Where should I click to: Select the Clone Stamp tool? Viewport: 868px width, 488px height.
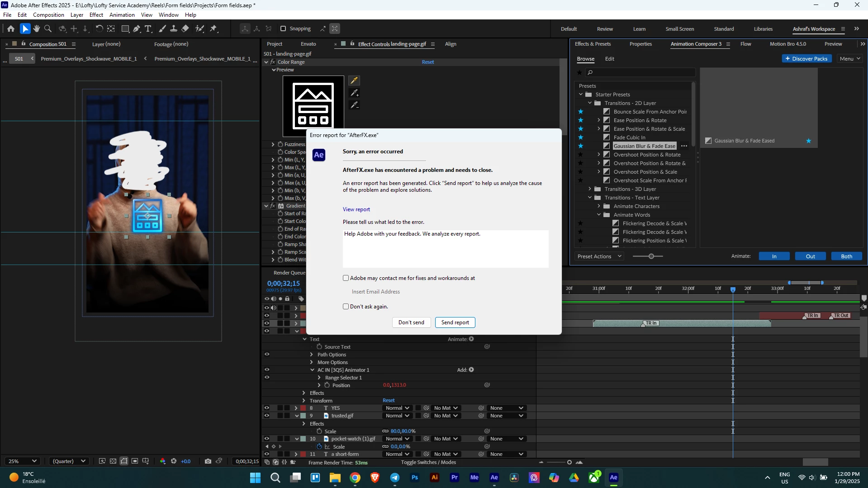[x=173, y=28]
